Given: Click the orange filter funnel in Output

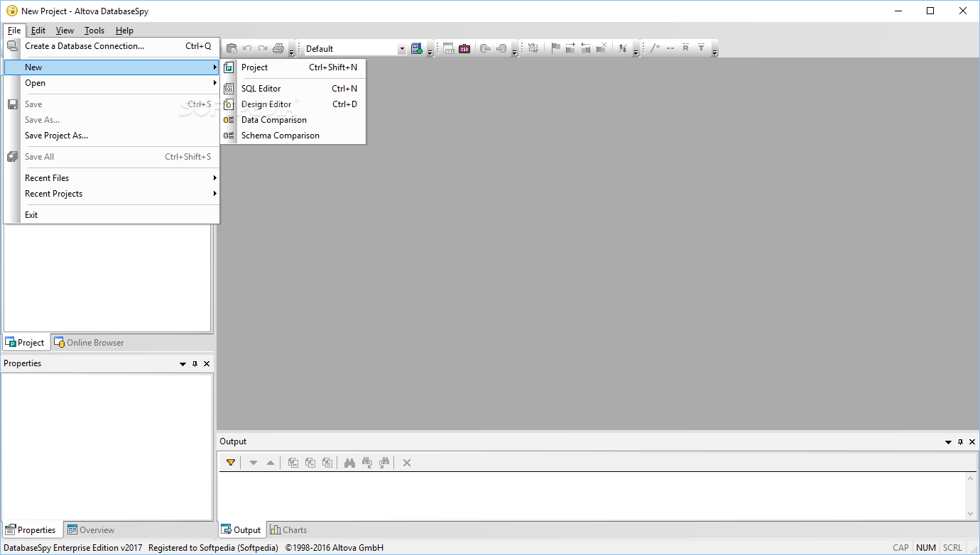Looking at the screenshot, I should (x=231, y=463).
